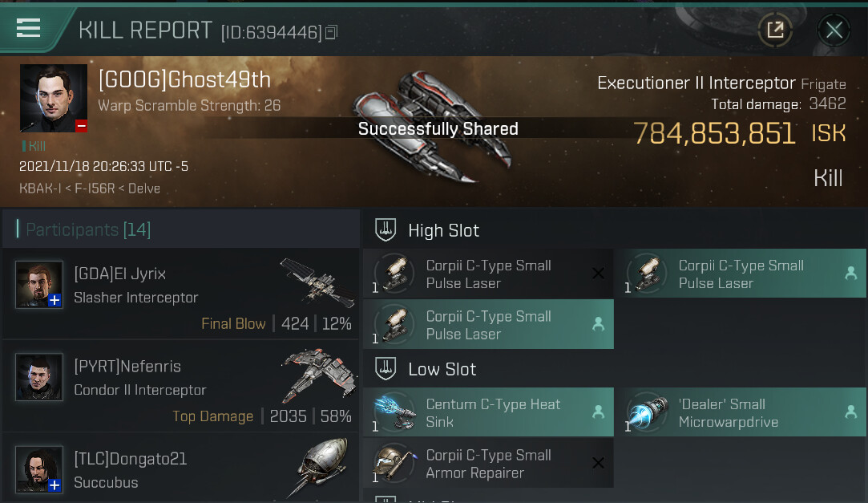
Task: Click the blue plus badge on El Jyrix
Action: [55, 300]
